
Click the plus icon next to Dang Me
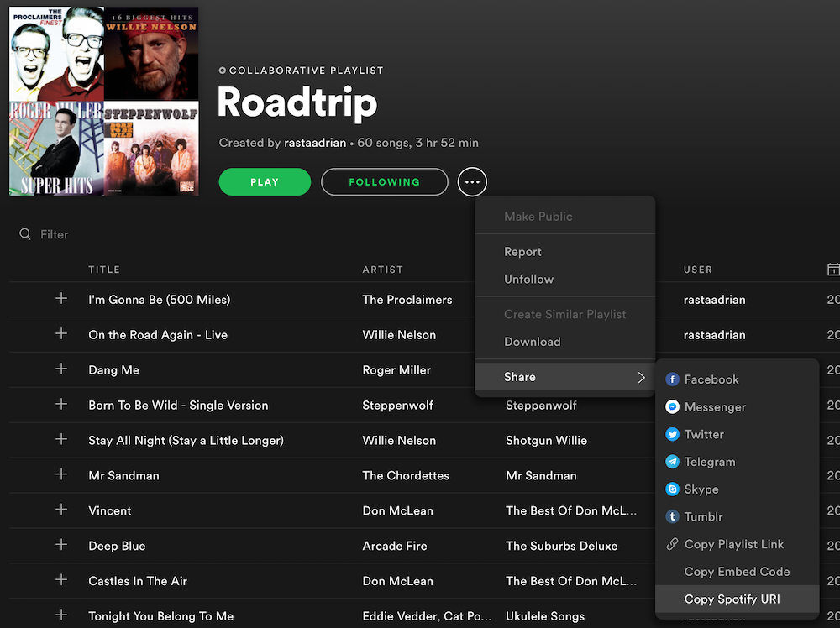point(61,369)
